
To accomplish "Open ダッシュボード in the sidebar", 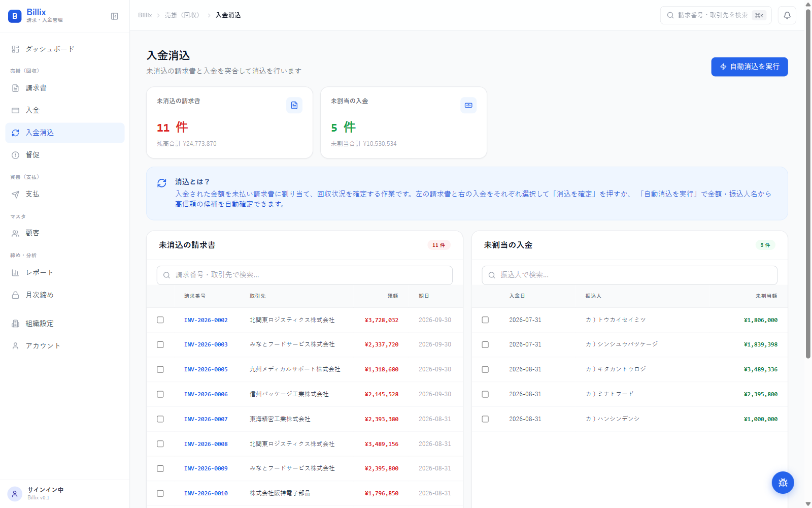I will [65, 49].
